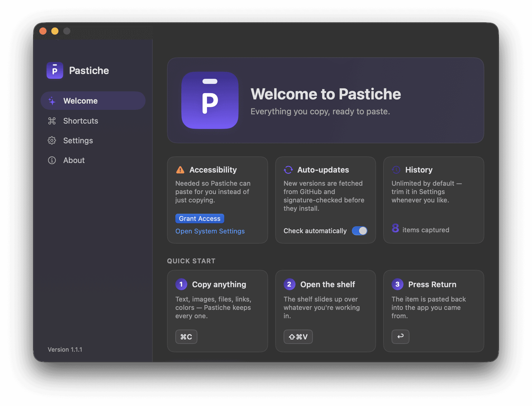Click the ⌘C keycap
The height and width of the screenshot is (406, 532).
(186, 337)
